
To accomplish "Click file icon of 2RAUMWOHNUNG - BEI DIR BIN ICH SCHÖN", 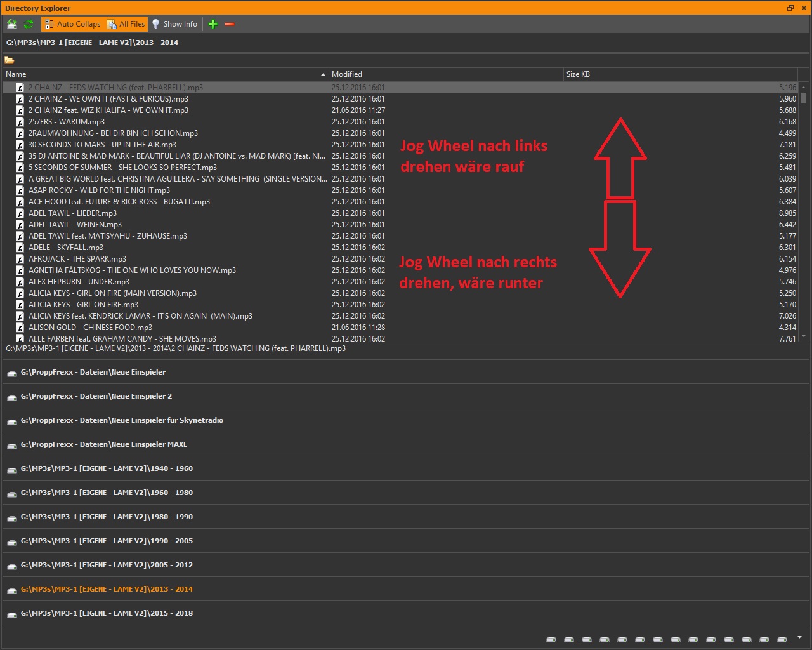I will point(20,133).
